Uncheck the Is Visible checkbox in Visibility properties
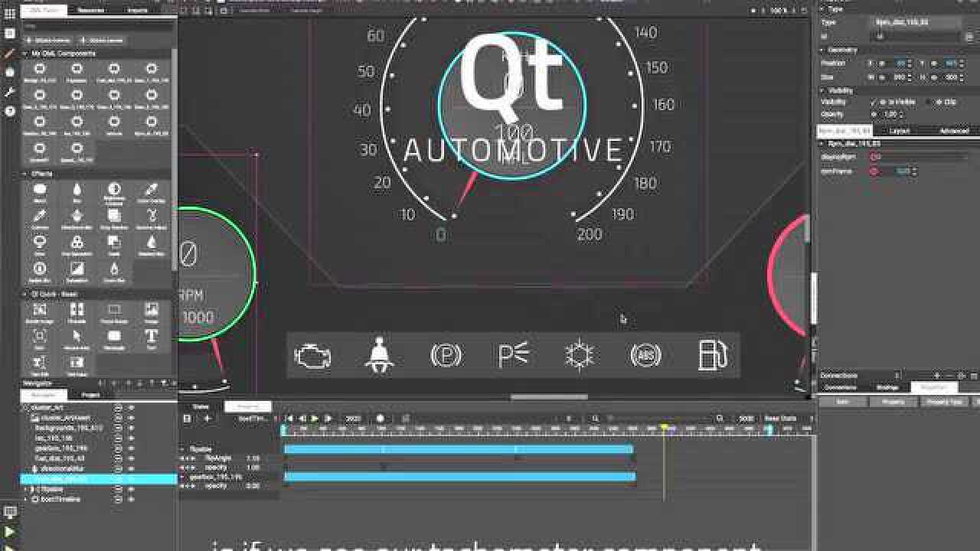This screenshot has height=551, width=980. pyautogui.click(x=874, y=100)
